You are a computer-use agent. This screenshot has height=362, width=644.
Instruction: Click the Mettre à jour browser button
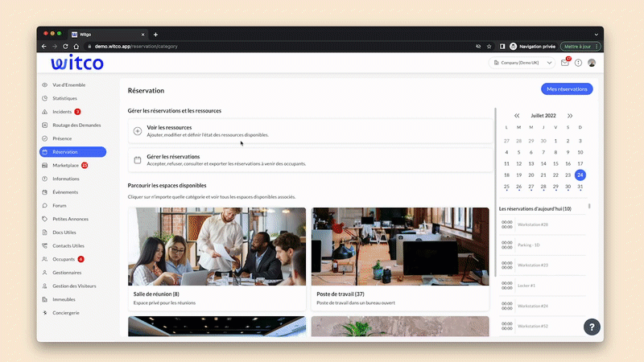tap(577, 47)
